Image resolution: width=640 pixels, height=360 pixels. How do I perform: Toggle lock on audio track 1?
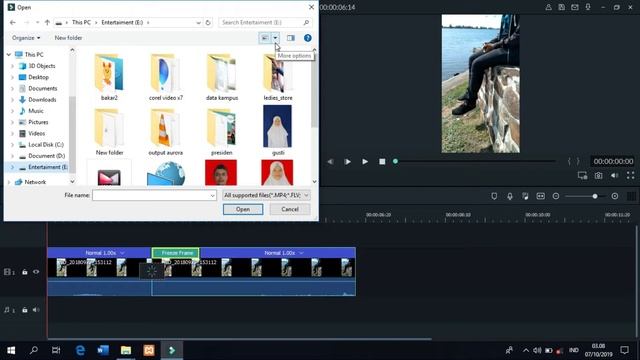pos(25,310)
